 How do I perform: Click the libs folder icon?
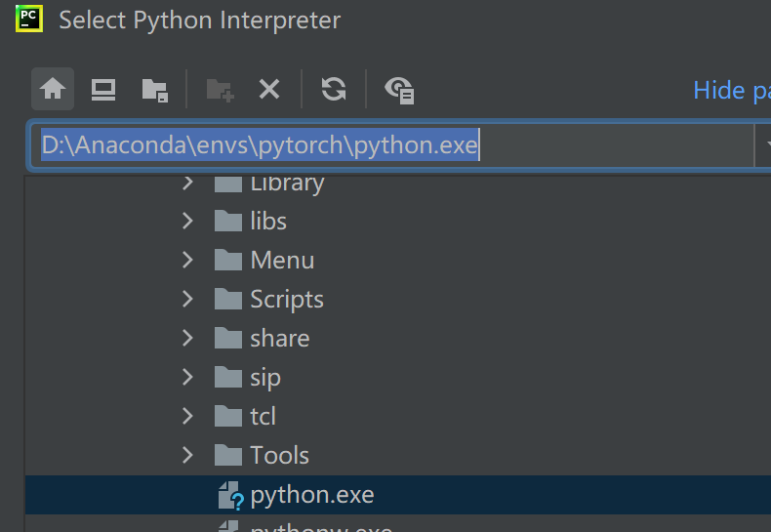click(x=228, y=221)
